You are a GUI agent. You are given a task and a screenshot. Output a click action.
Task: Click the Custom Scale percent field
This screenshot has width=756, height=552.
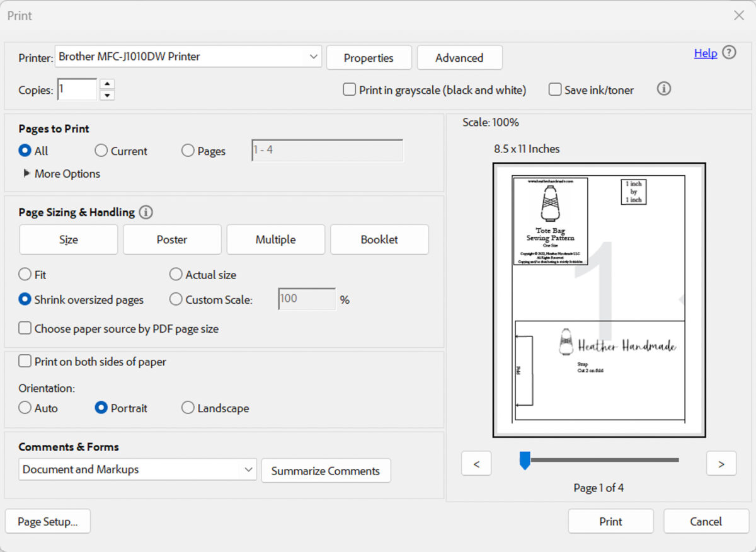307,299
